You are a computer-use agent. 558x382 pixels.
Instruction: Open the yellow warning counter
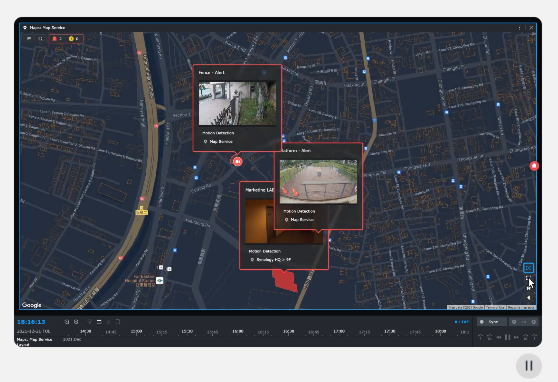74,38
